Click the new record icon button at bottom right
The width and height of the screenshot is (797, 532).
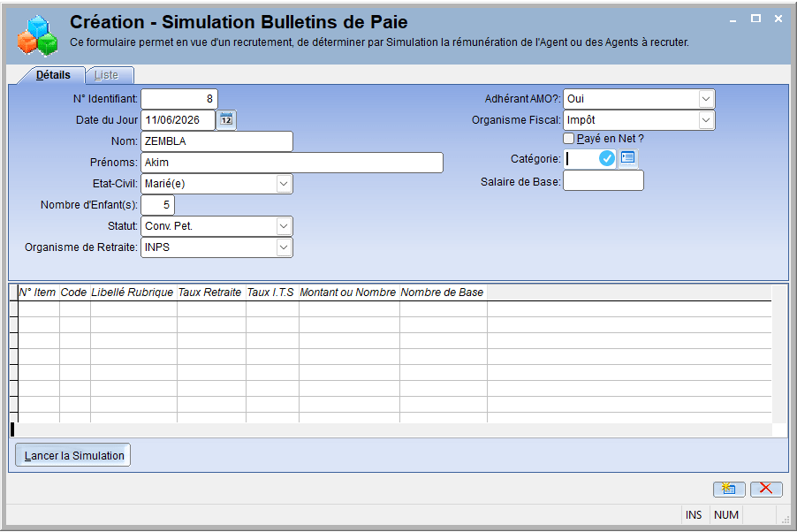click(x=729, y=489)
